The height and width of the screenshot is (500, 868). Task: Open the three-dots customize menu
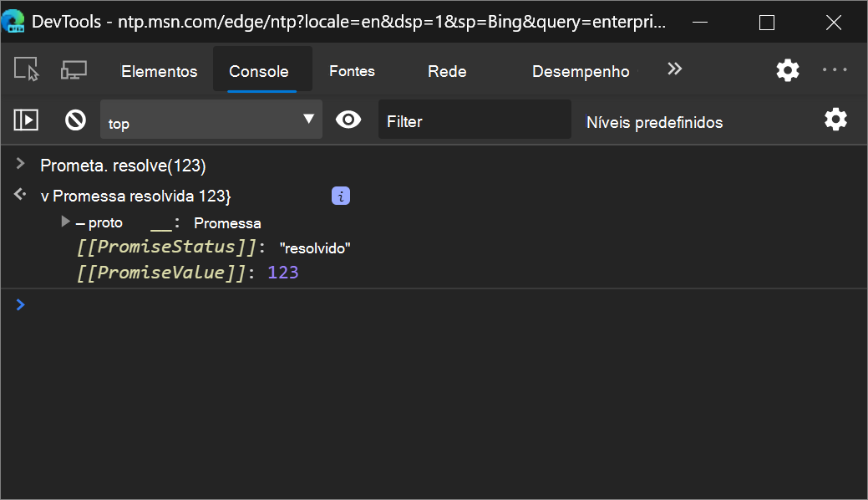coord(835,70)
